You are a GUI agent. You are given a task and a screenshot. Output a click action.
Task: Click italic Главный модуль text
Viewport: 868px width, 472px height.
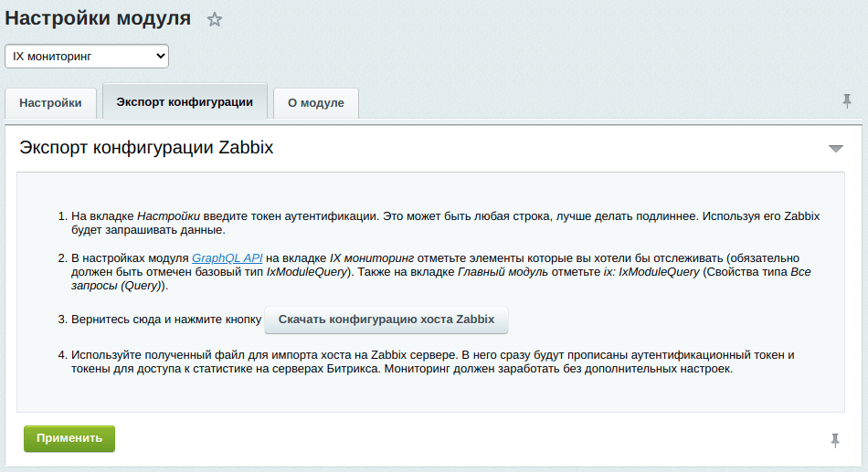click(x=503, y=272)
